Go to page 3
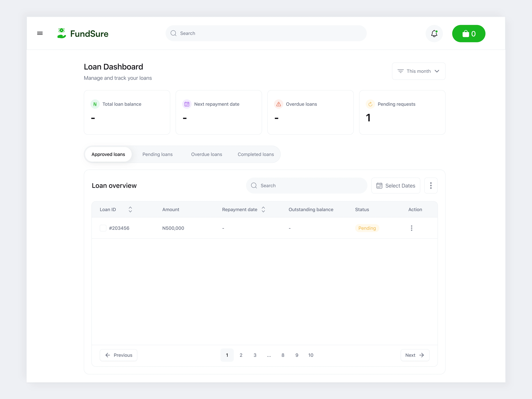Screen dimensions: 532x399 255,355
